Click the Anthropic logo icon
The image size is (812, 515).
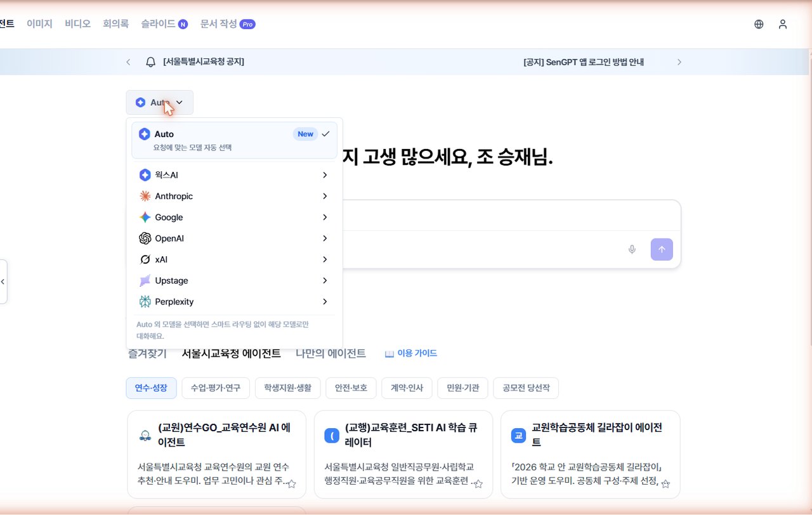145,196
